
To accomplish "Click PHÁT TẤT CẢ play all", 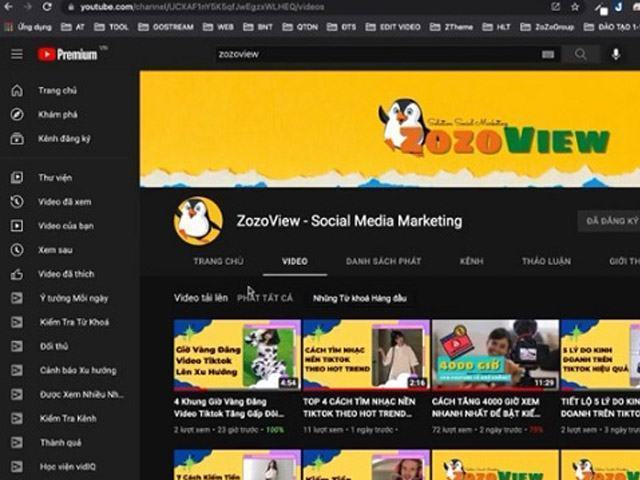I will coord(265,298).
